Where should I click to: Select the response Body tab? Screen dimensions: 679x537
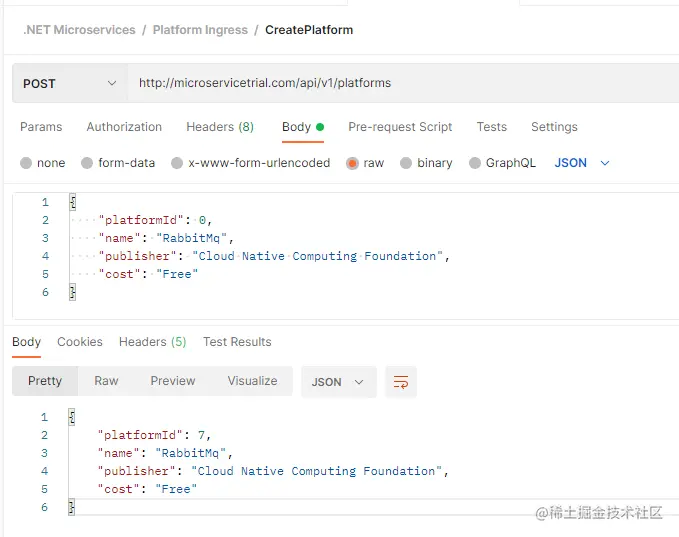26,342
